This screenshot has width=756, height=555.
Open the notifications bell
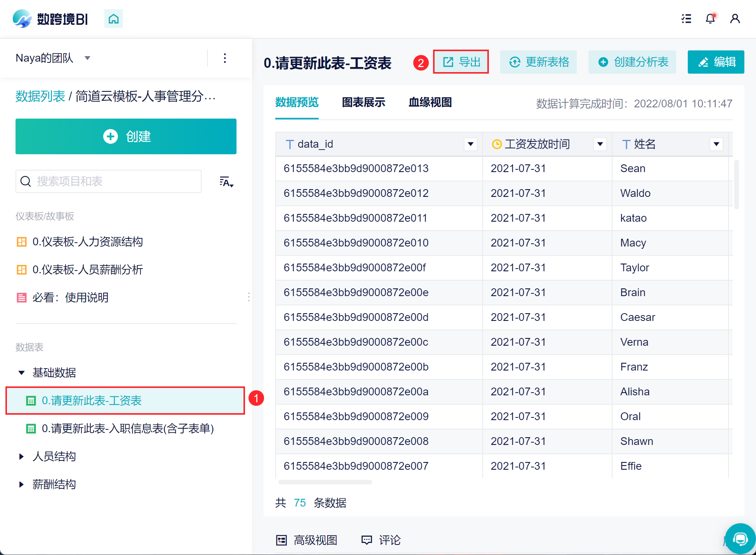pos(710,19)
